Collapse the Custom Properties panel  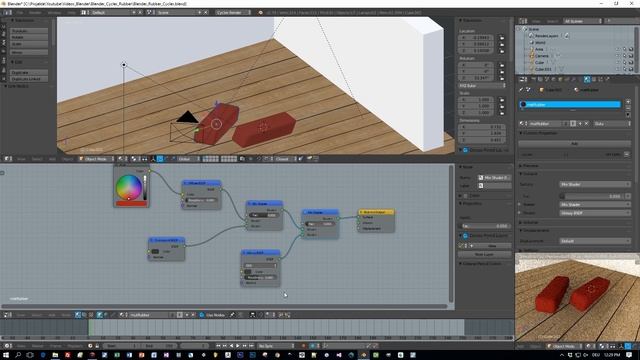click(x=539, y=133)
